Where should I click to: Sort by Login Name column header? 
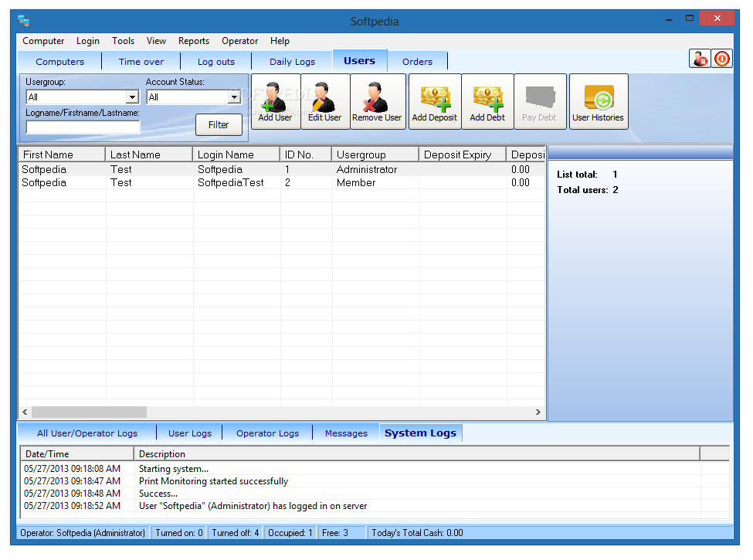[x=236, y=154]
